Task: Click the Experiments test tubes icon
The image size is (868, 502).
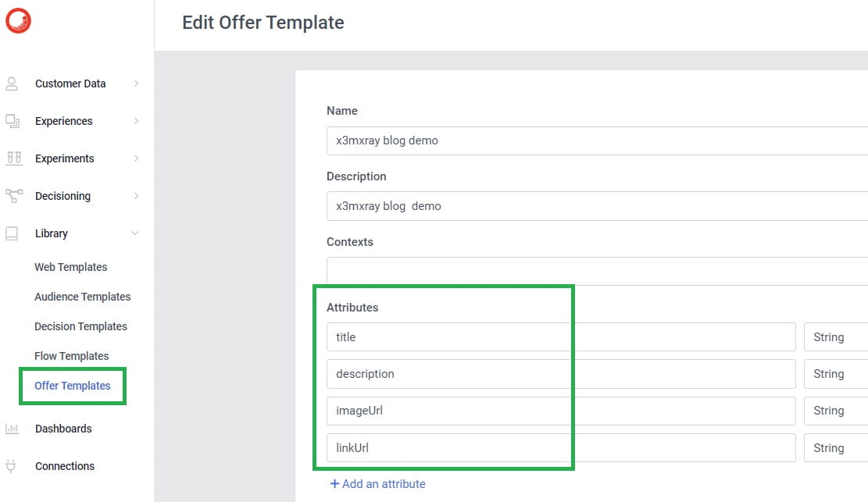Action: 14,158
